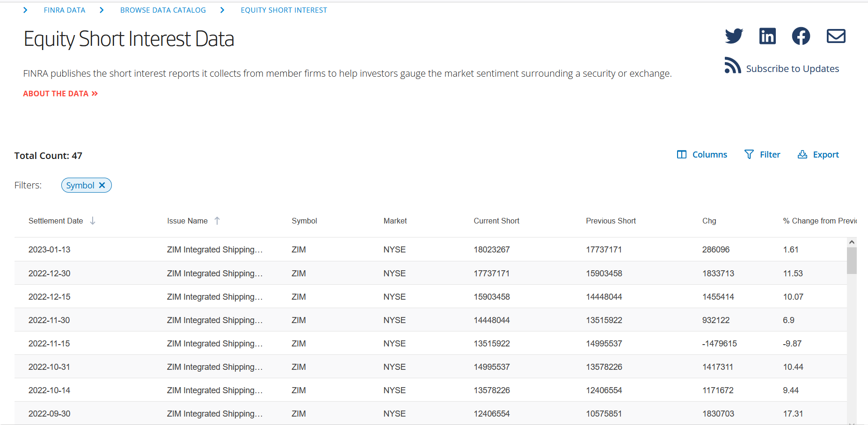Click the Settlement Date sort arrow
The width and height of the screenshot is (868, 425).
[93, 221]
